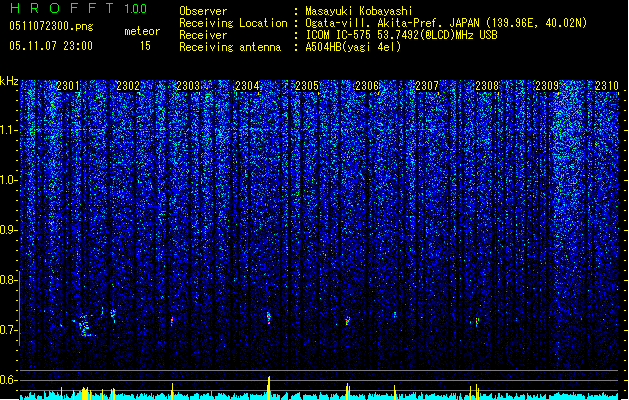Click the meteor count value 15
The image size is (629, 400).
(x=145, y=46)
